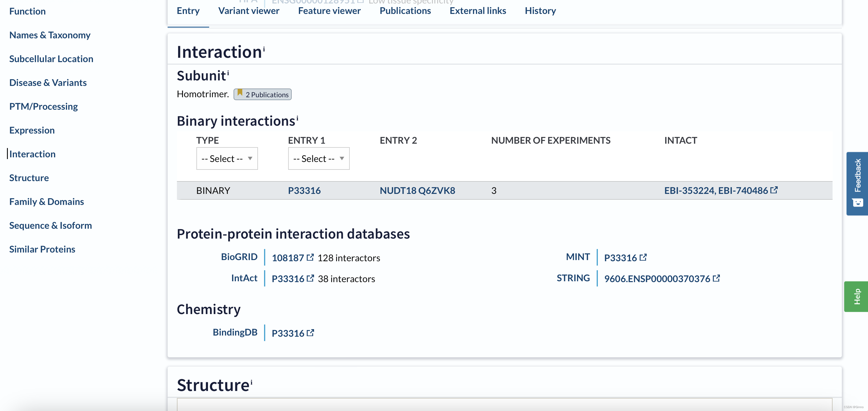
Task: Navigate to Expression section
Action: click(x=32, y=130)
